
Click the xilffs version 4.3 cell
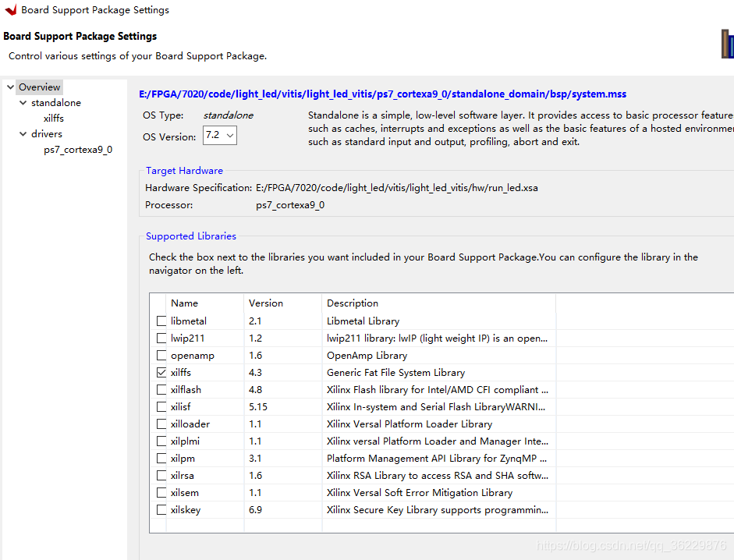point(255,373)
